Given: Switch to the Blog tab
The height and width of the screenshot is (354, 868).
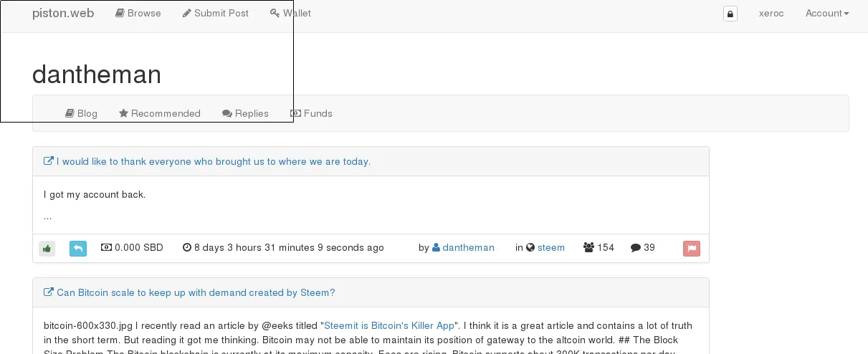Looking at the screenshot, I should click(81, 113).
